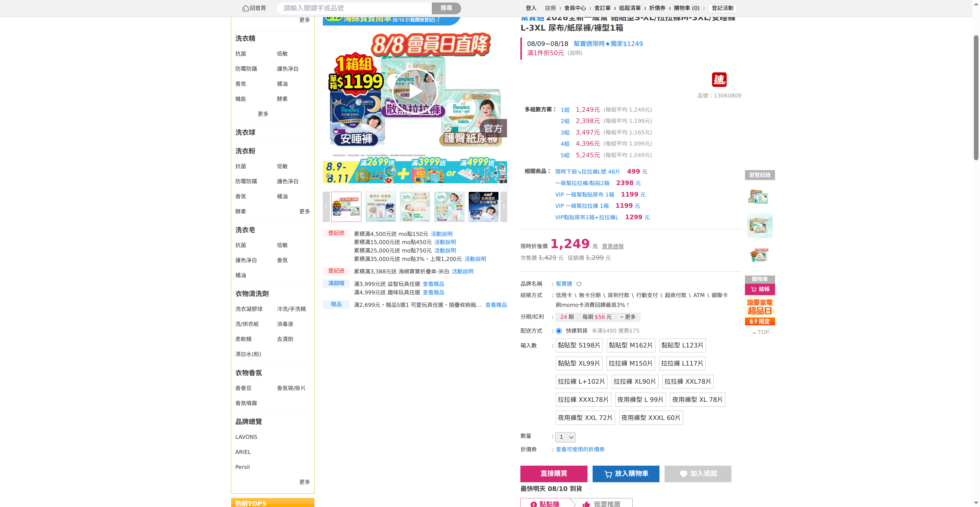The image size is (980, 507).
Task: Select the first product thumbnail 8/8會員日直降
Action: tap(346, 207)
